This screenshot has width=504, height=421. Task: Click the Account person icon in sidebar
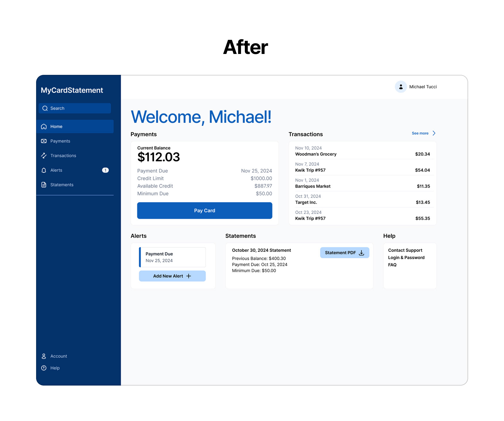coord(44,356)
